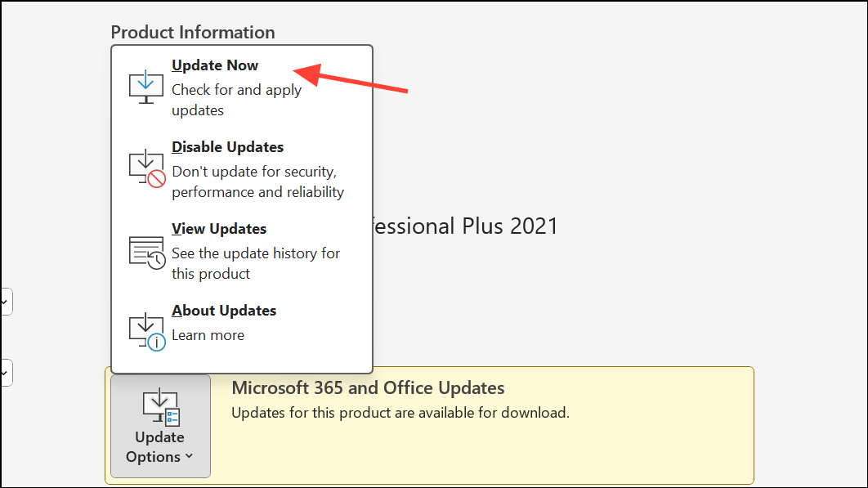
Task: Click the Microsoft 365 and Office Updates heading
Action: (368, 387)
